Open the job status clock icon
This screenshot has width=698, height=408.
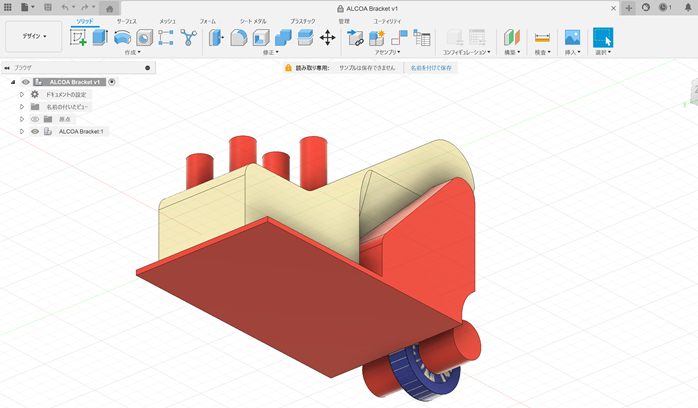(x=665, y=8)
